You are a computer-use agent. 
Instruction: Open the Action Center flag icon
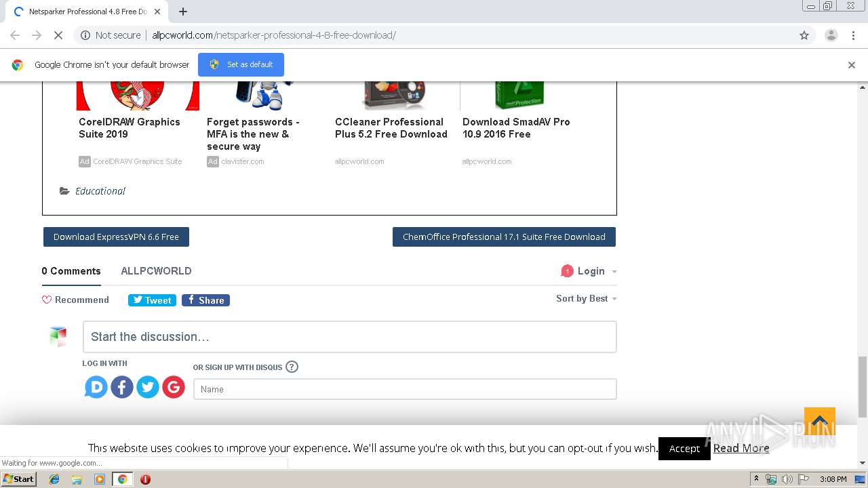click(x=803, y=479)
